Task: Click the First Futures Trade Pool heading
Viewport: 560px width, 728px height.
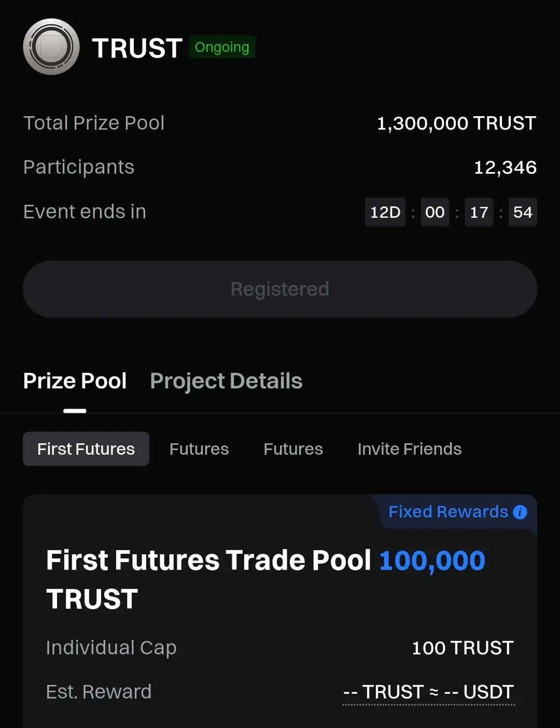Action: 208,561
